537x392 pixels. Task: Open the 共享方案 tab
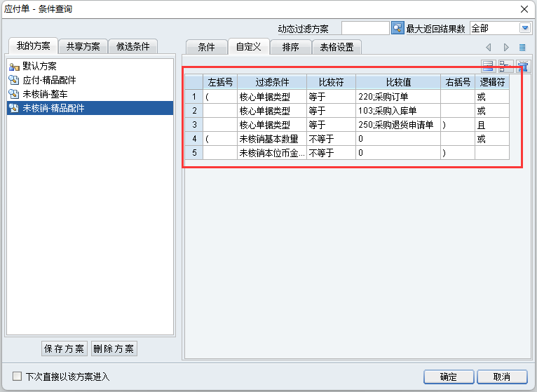tap(83, 47)
